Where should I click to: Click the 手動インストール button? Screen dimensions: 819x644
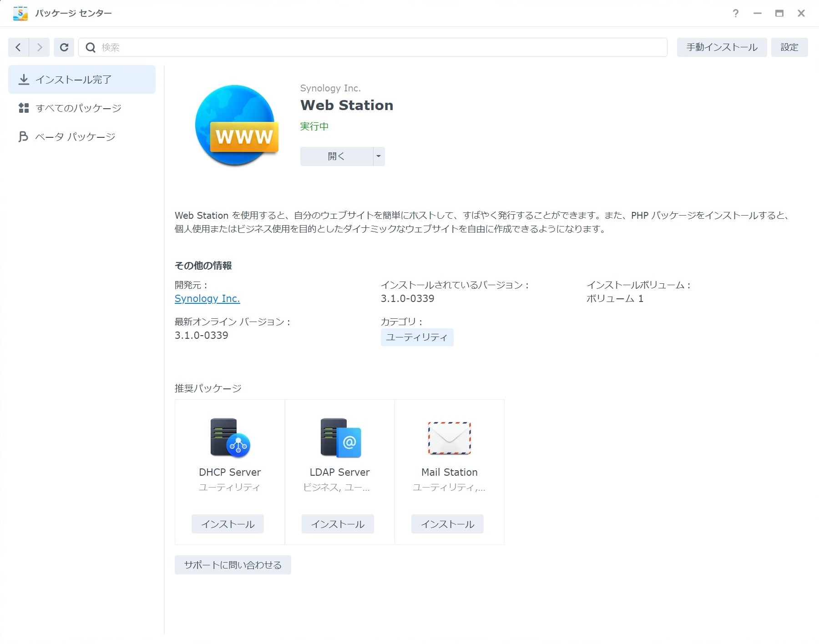721,47
